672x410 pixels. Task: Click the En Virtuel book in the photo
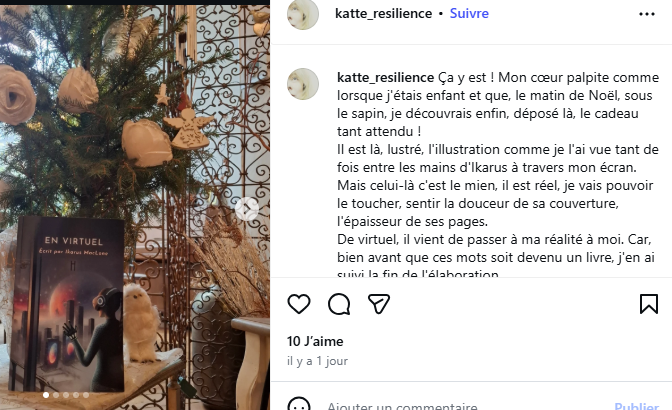click(68, 304)
